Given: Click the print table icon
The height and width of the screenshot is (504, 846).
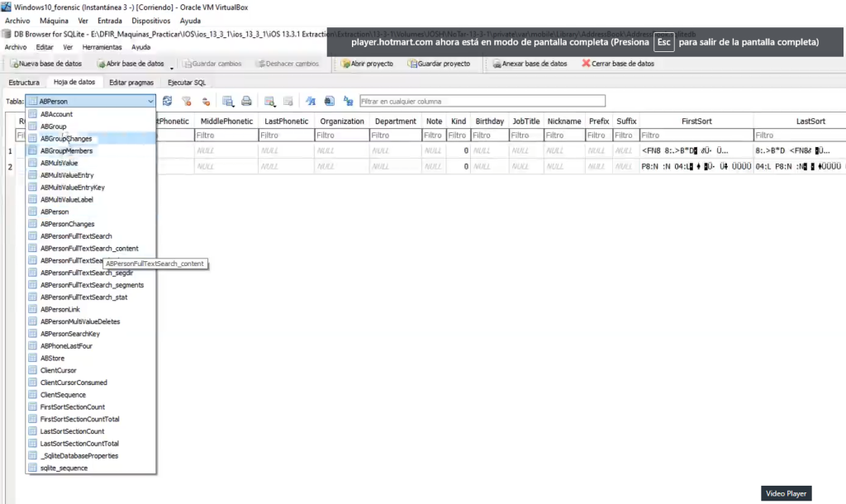Looking at the screenshot, I should 246,101.
